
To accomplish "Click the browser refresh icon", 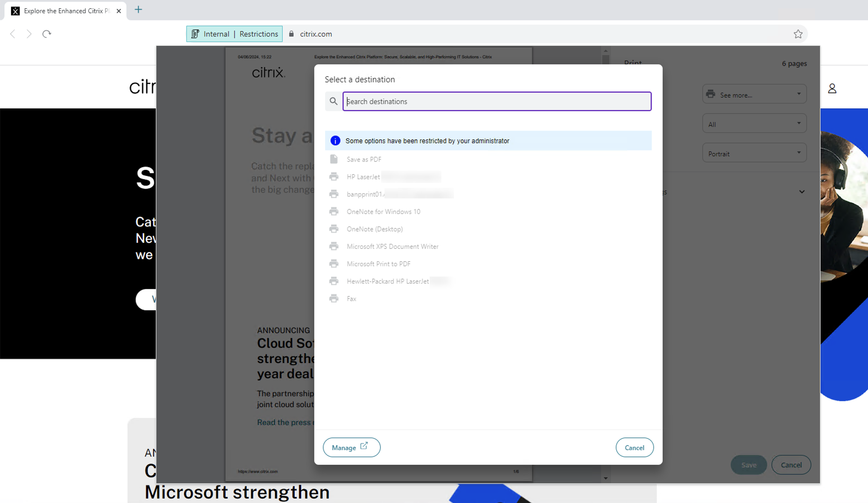I will click(x=47, y=34).
